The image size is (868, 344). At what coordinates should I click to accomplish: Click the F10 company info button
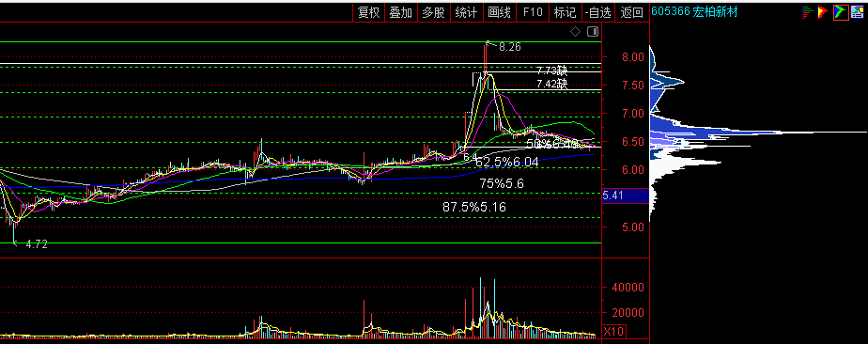click(532, 13)
